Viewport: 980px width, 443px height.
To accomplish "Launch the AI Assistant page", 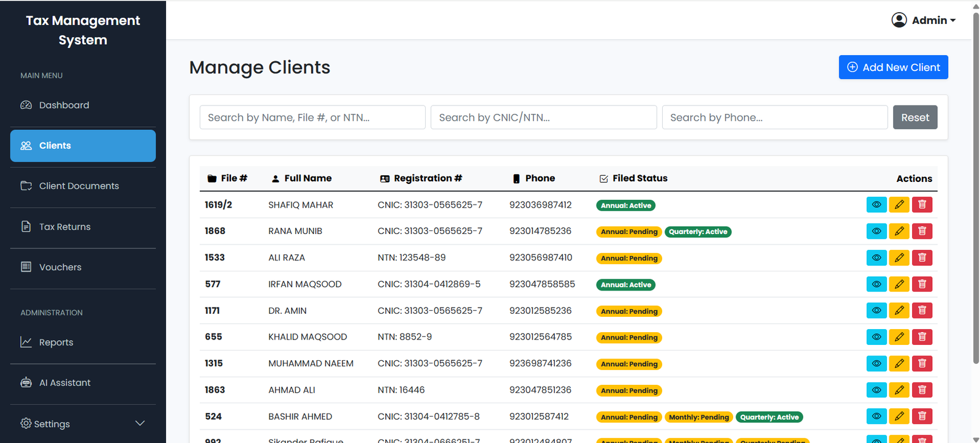I will (x=83, y=382).
